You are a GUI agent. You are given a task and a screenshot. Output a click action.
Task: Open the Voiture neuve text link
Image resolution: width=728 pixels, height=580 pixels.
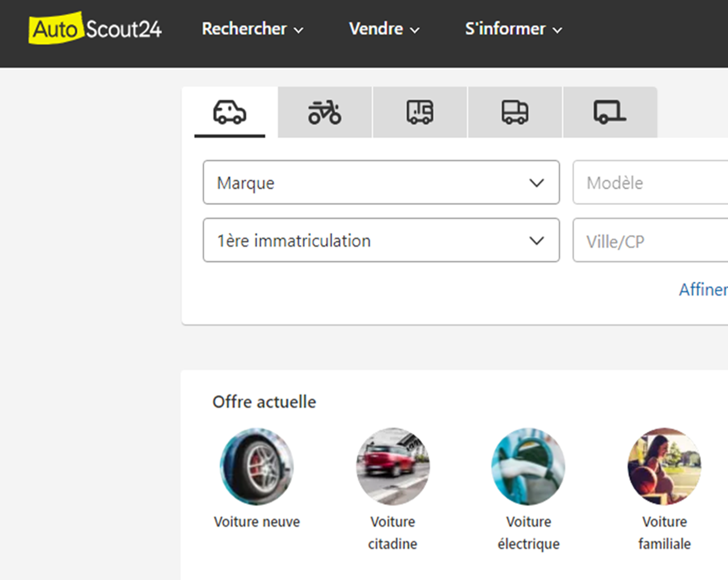coord(257,522)
